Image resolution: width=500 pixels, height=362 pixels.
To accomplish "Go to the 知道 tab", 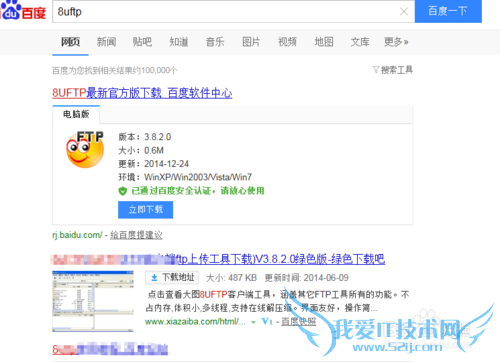I will click(x=179, y=42).
